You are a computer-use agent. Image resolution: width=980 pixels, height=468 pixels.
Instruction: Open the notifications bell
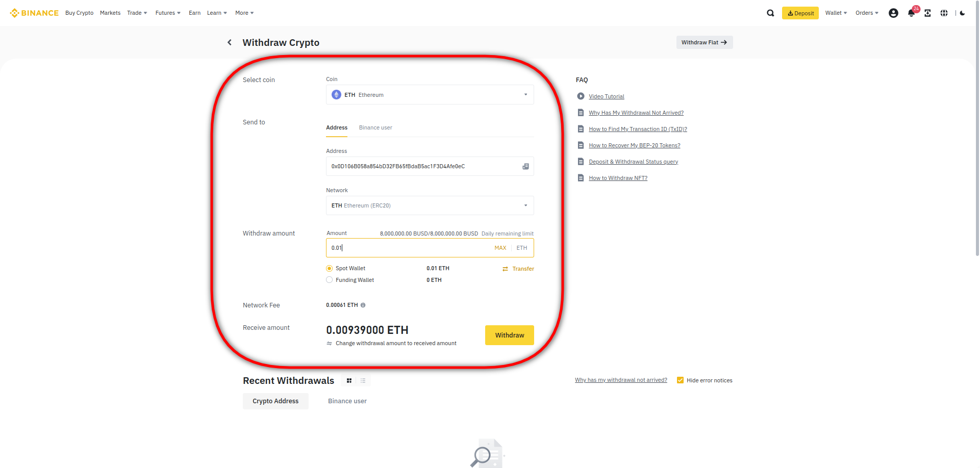point(911,13)
